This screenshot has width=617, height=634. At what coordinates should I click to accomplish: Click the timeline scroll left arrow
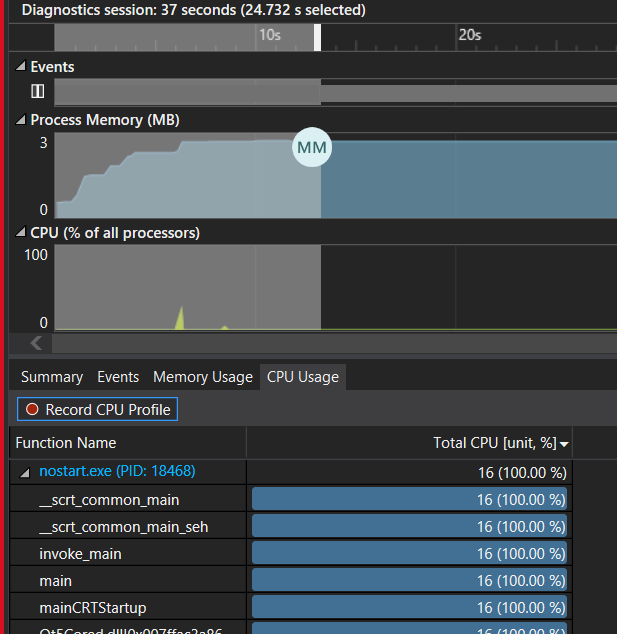coord(37,343)
